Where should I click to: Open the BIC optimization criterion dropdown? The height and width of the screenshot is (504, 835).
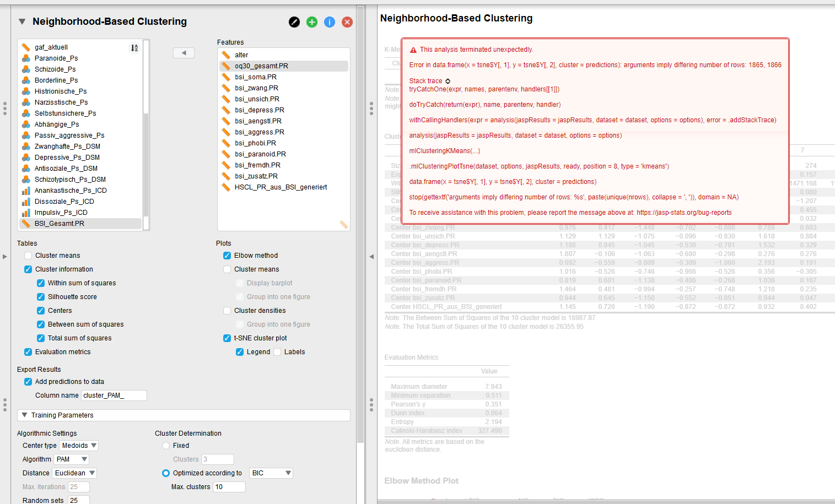pyautogui.click(x=271, y=473)
